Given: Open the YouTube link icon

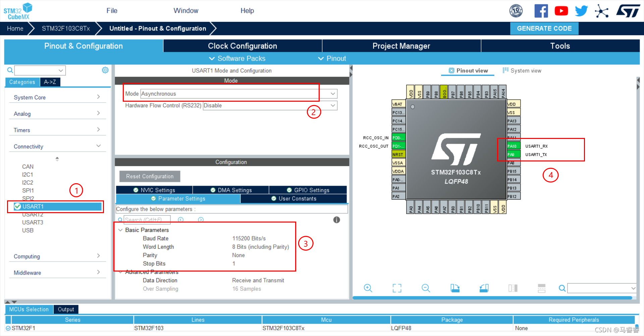Looking at the screenshot, I should point(561,11).
